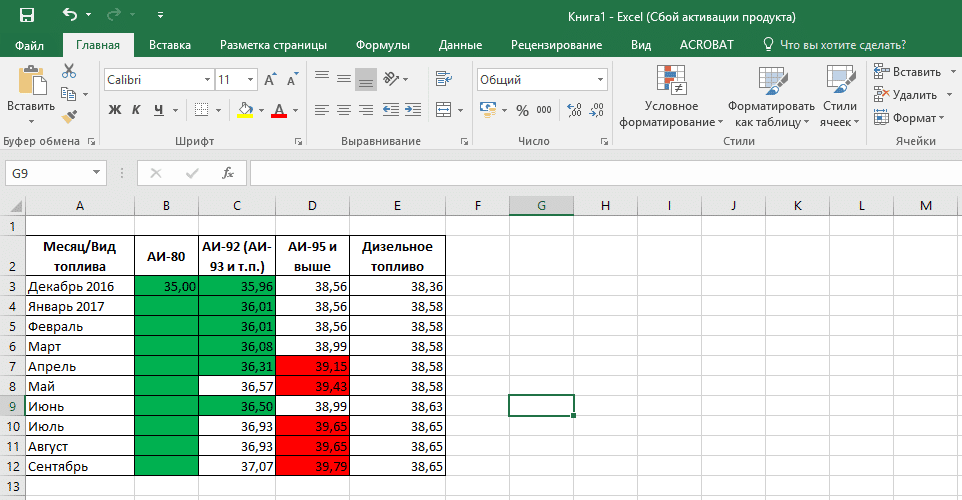Toggle bottom vertical alignment button
This screenshot has width=962, height=500.
click(x=366, y=79)
